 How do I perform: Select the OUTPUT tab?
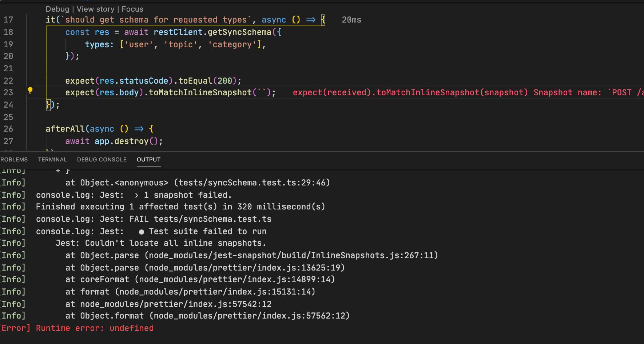148,159
